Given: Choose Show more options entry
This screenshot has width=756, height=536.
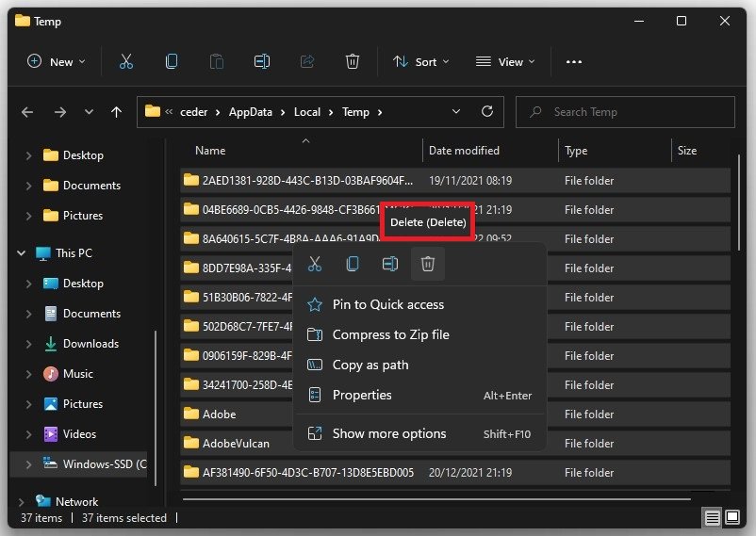Looking at the screenshot, I should tap(389, 434).
